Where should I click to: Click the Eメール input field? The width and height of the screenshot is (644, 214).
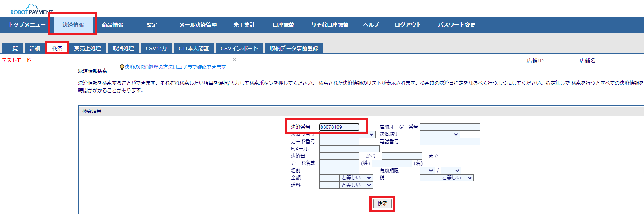click(x=349, y=149)
